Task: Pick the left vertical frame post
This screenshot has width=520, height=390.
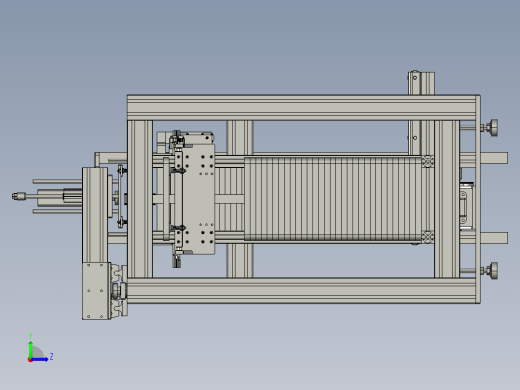Action: [140, 199]
